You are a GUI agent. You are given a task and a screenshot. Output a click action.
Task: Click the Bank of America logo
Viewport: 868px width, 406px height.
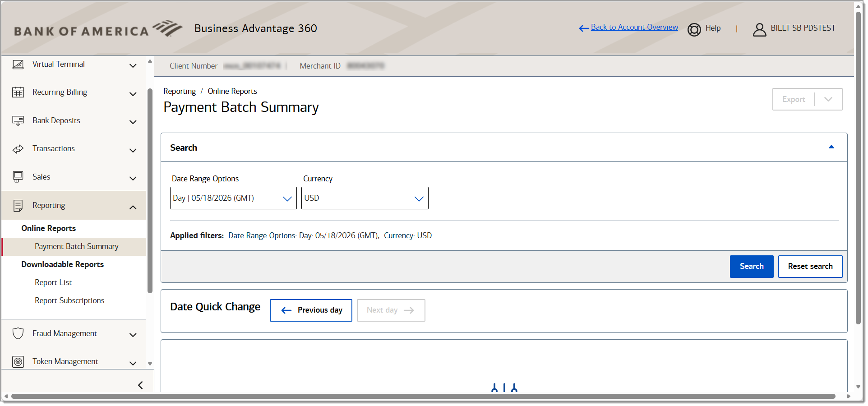[98, 29]
